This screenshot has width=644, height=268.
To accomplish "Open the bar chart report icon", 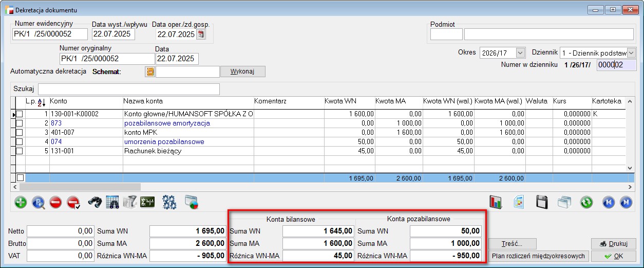I will (x=496, y=202).
